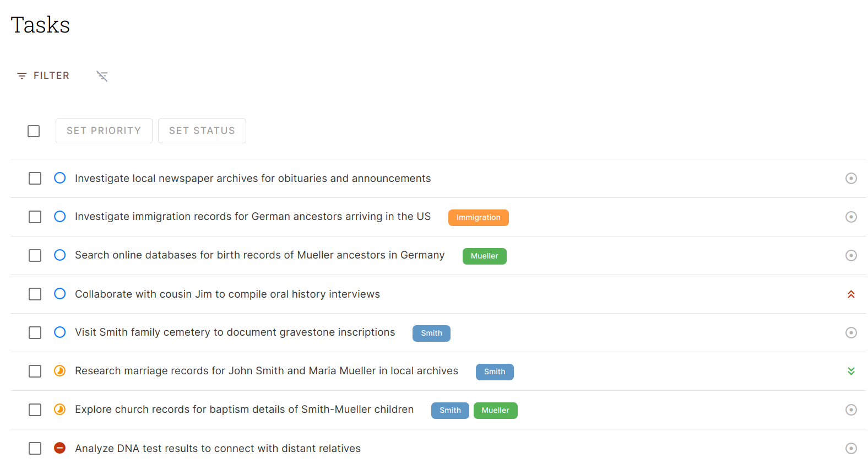Click the in-progress status icon of marriage records task
The width and height of the screenshot is (868, 463).
[60, 371]
